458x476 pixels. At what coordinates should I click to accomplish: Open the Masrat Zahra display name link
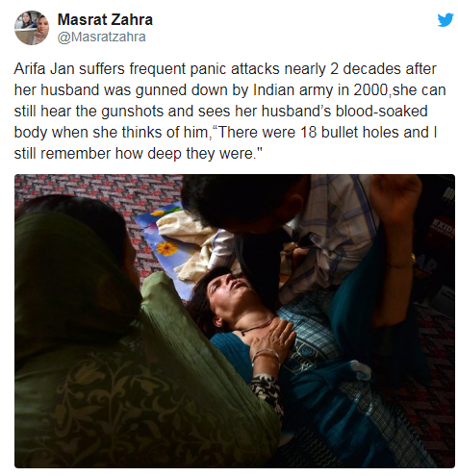tap(105, 20)
